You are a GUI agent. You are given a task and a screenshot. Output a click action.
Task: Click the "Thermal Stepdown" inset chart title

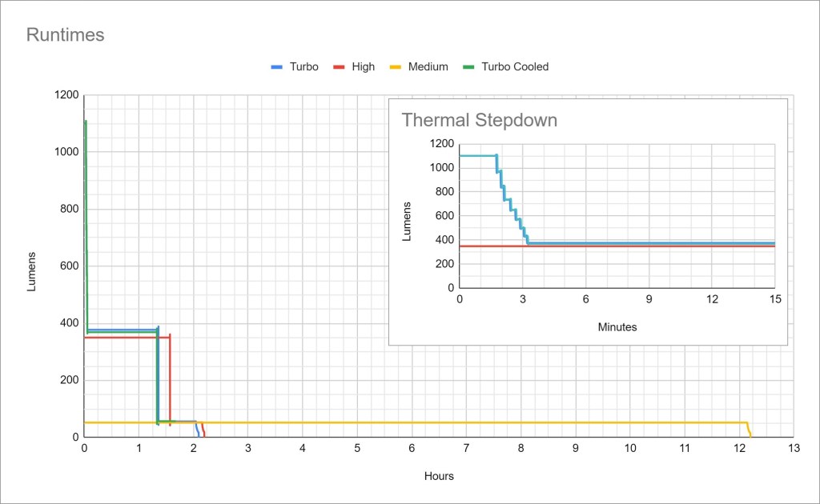click(479, 121)
